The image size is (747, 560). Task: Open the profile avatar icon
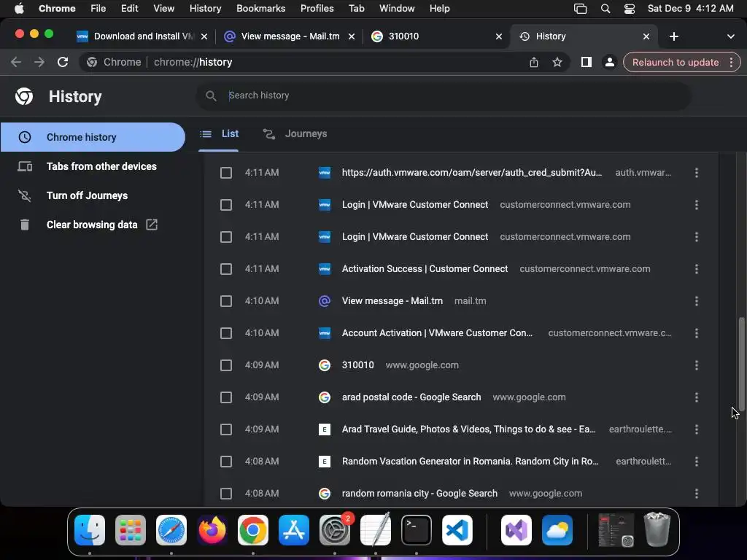609,63
